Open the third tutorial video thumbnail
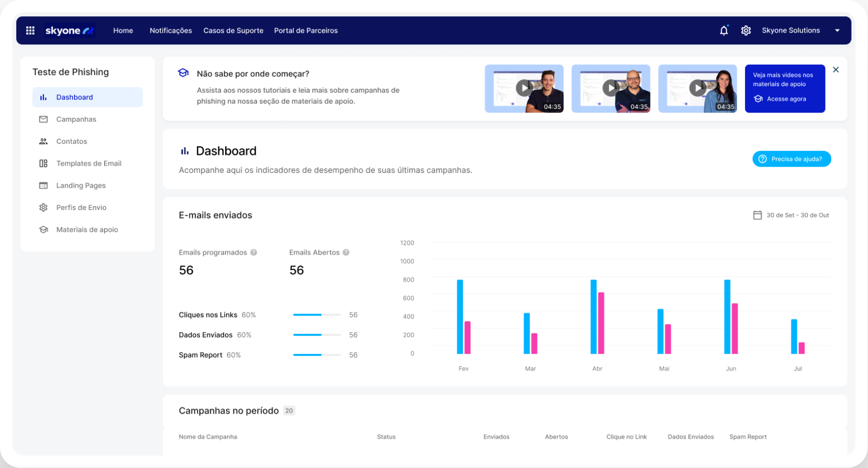The height and width of the screenshot is (468, 868). click(697, 88)
